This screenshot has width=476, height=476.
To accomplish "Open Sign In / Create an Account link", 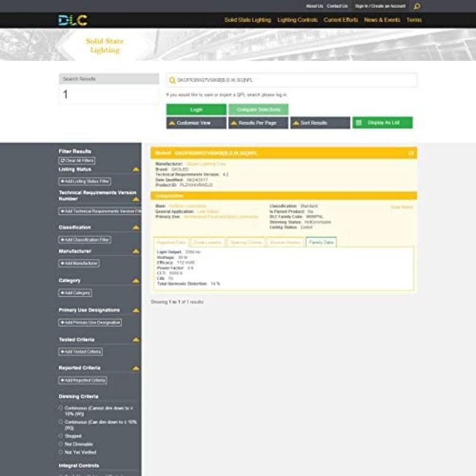I will pos(380,6).
